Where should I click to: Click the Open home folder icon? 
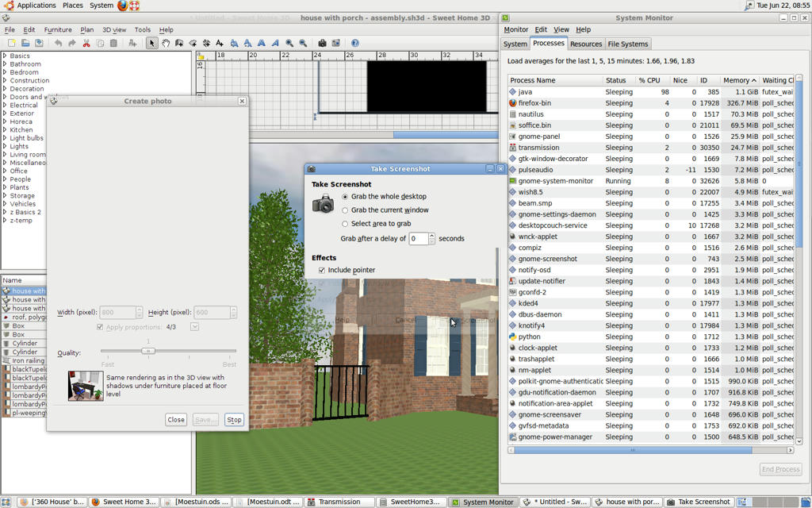tap(25, 43)
